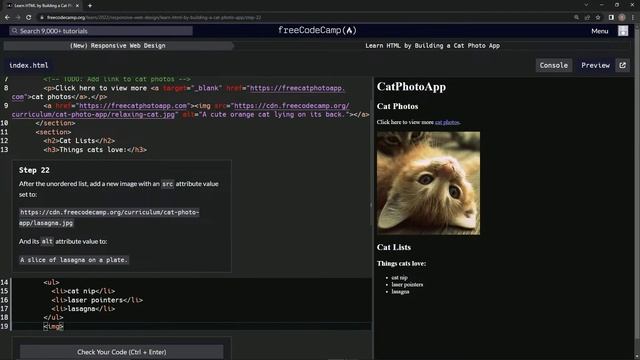Click the cat nip list item code line
640x360 pixels.
point(83,291)
